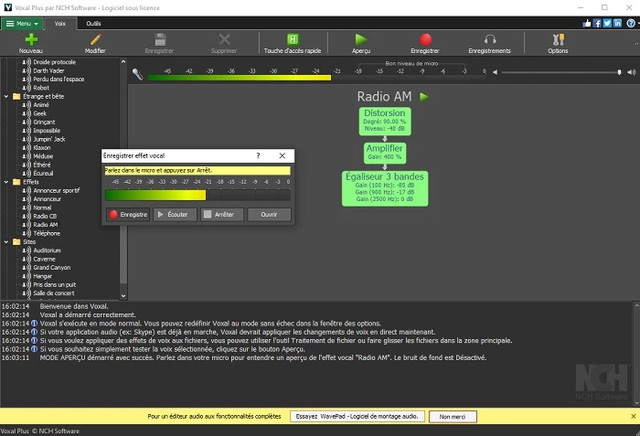Click the dialog help question mark

258,156
